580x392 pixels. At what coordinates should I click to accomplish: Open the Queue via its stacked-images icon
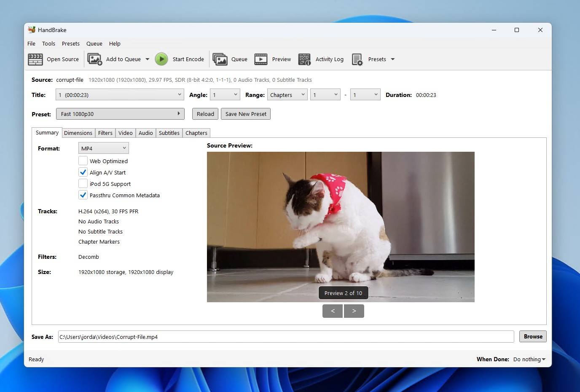[x=220, y=59]
